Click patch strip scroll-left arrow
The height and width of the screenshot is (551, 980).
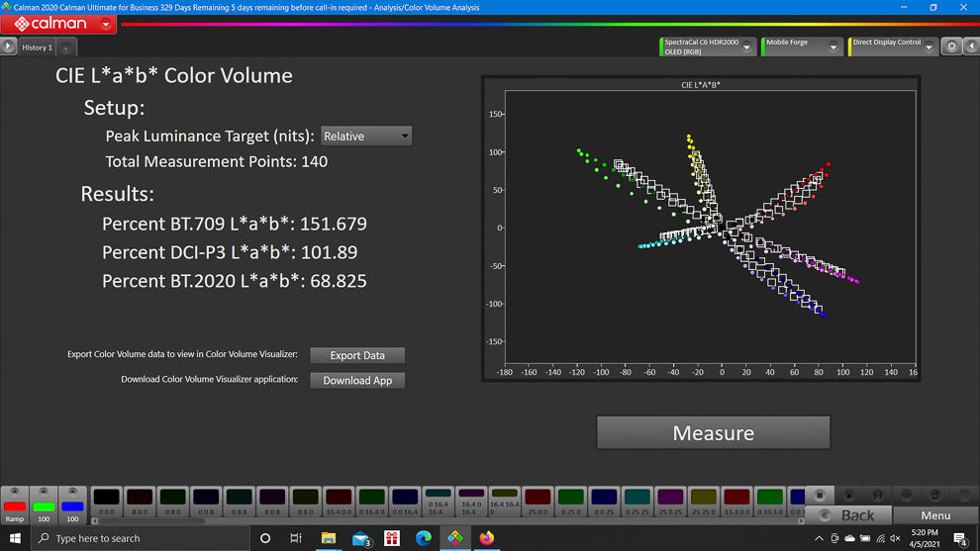click(x=95, y=521)
